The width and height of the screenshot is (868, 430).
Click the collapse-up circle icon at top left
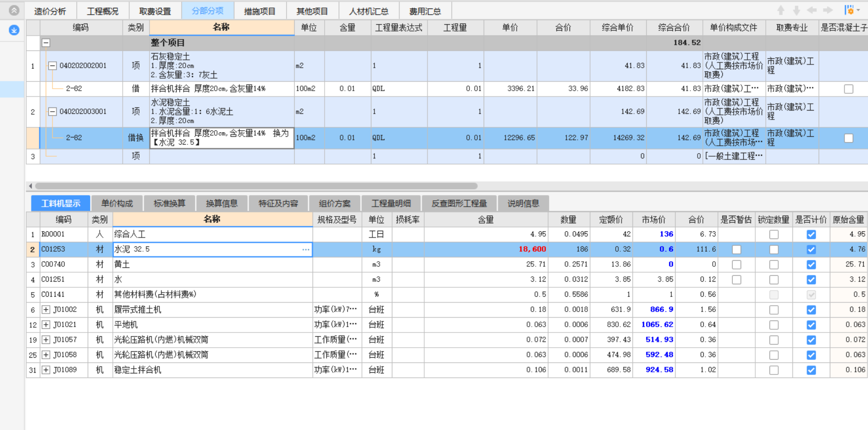(x=14, y=10)
